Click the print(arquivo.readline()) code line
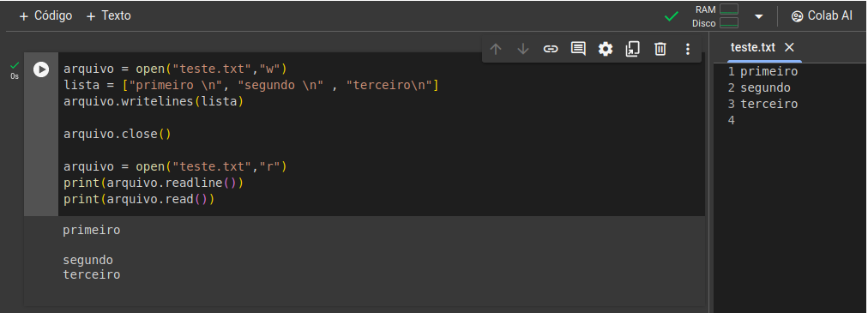 click(154, 183)
